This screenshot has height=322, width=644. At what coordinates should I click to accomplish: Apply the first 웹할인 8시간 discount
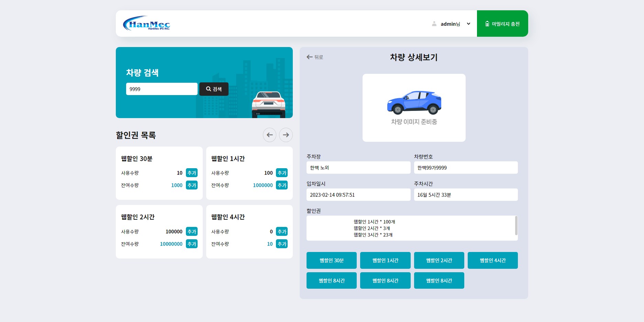[331, 280]
